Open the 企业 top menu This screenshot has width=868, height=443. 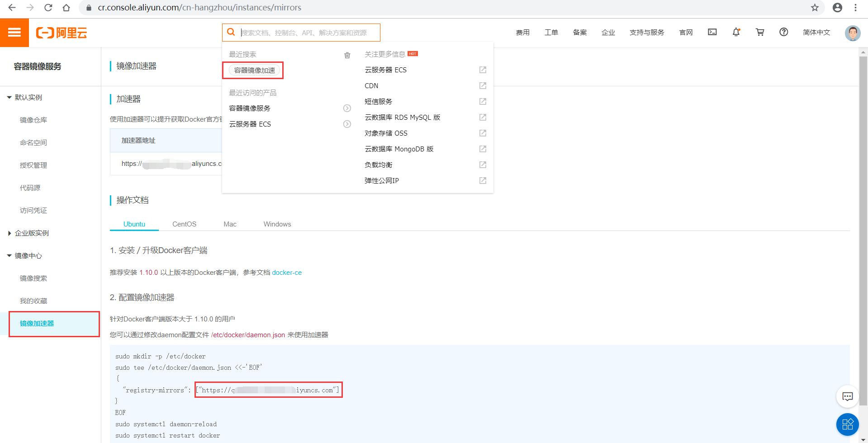click(608, 32)
